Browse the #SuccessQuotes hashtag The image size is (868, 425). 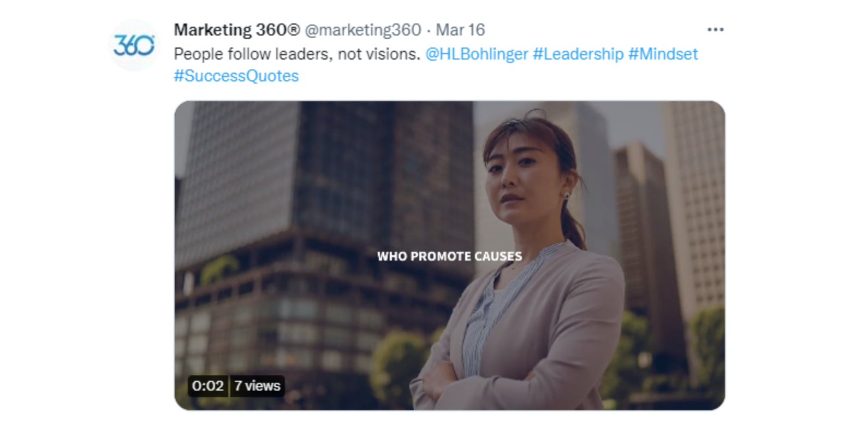coord(236,76)
